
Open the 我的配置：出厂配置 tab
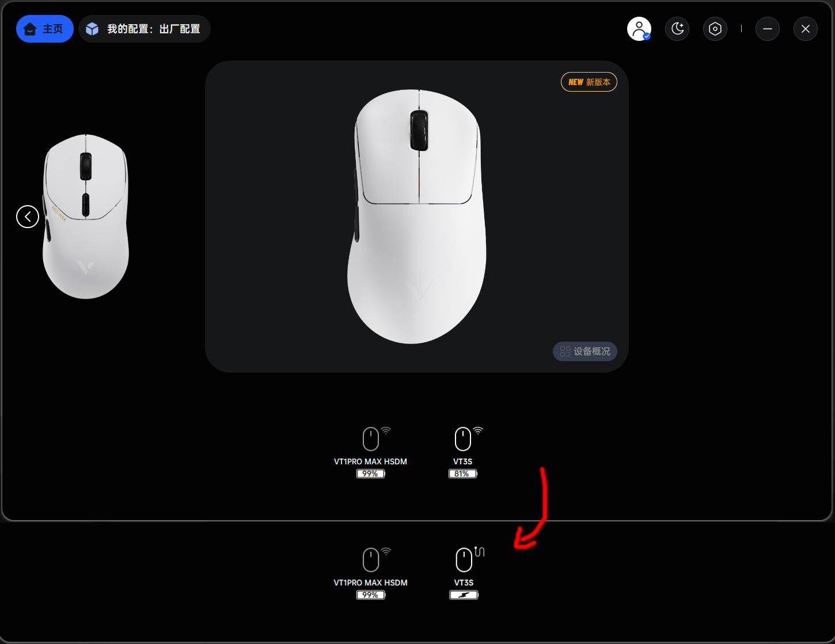(145, 29)
